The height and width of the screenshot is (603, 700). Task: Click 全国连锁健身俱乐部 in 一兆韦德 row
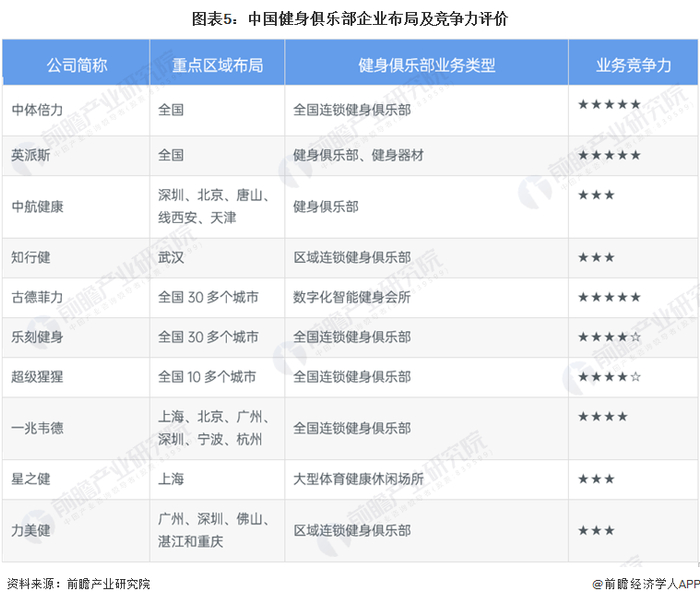coord(352,428)
